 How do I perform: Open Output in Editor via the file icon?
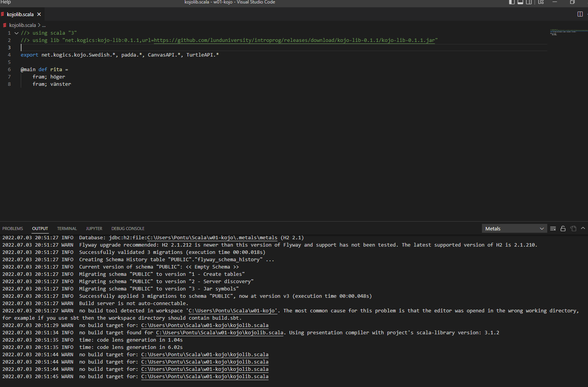(573, 229)
